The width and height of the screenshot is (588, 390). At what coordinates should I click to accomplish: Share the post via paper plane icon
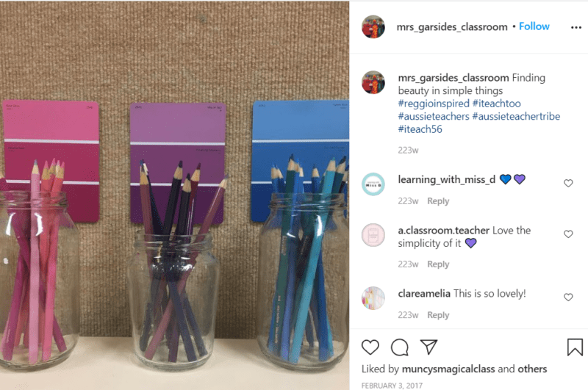[x=429, y=347]
